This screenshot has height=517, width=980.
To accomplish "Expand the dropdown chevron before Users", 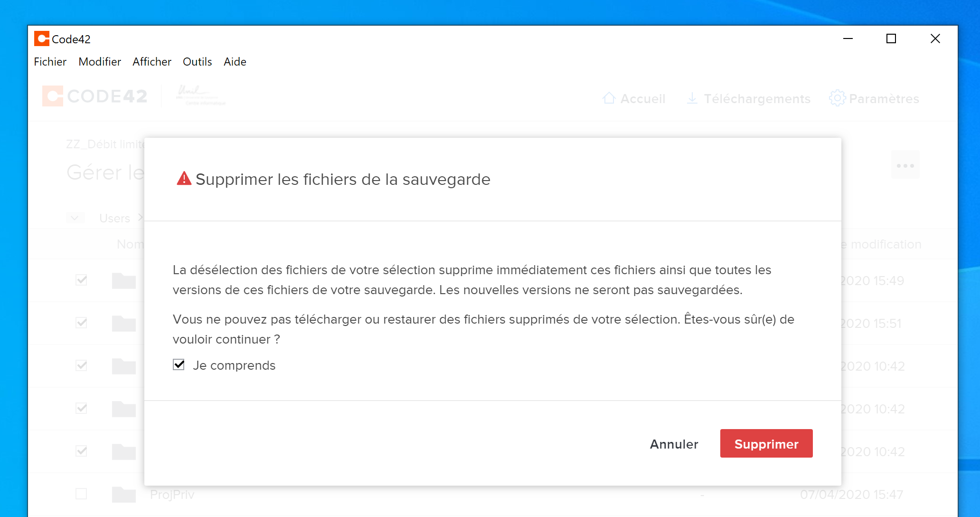I will pos(75,218).
